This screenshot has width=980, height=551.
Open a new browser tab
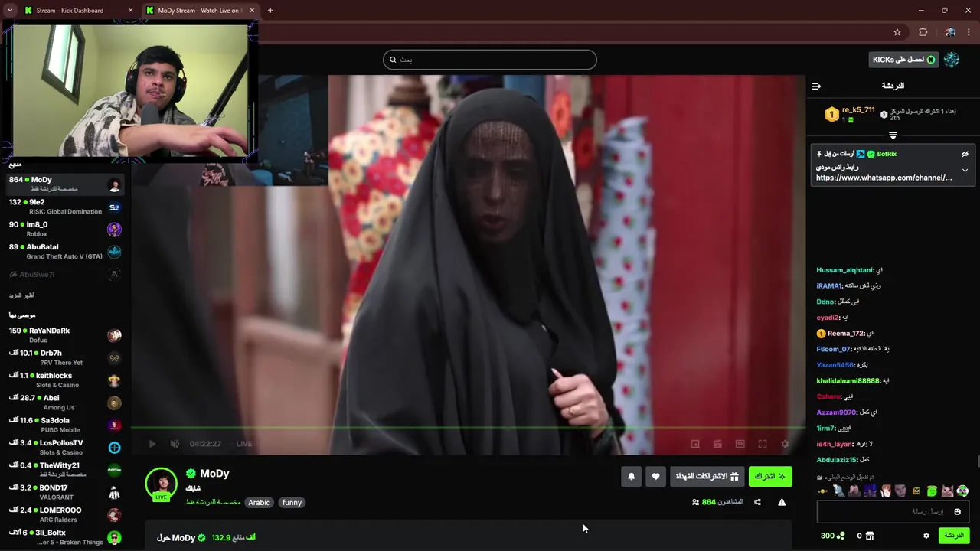pyautogui.click(x=270, y=11)
